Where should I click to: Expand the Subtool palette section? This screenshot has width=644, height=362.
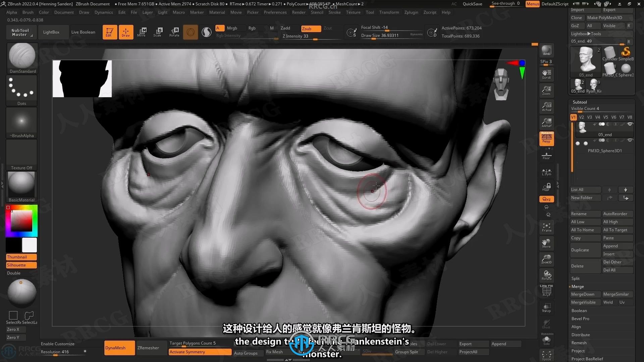tap(580, 102)
